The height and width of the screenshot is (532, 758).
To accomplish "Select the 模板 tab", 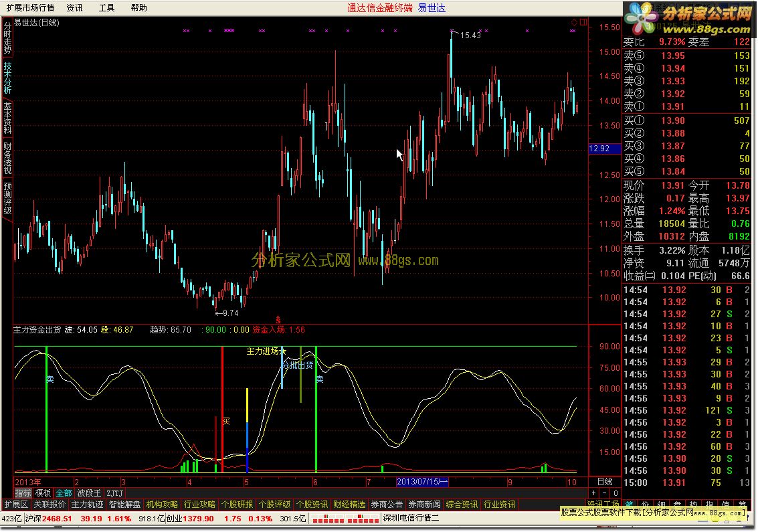I will tap(43, 493).
